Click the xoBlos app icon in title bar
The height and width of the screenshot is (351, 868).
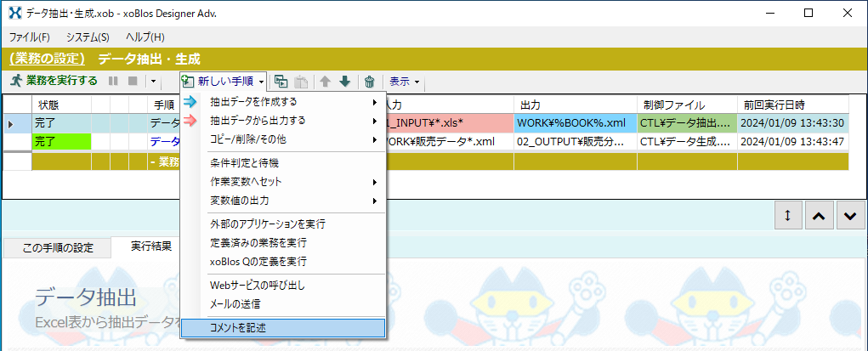click(x=15, y=14)
